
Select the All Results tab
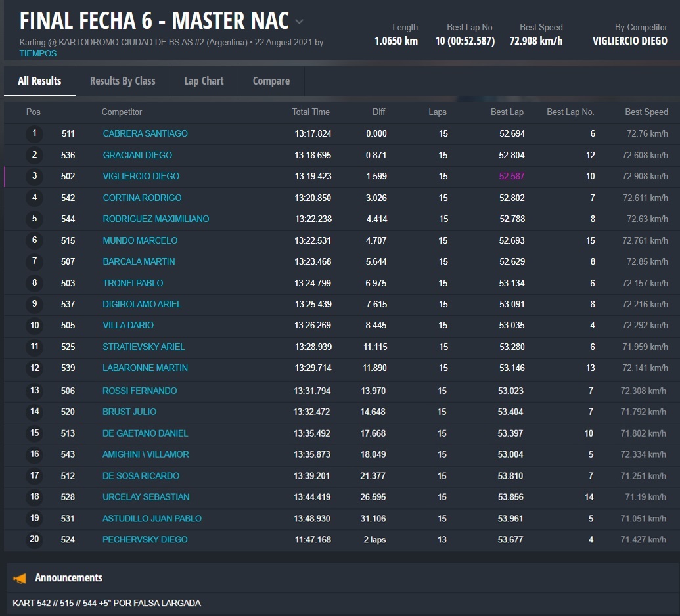pyautogui.click(x=39, y=81)
